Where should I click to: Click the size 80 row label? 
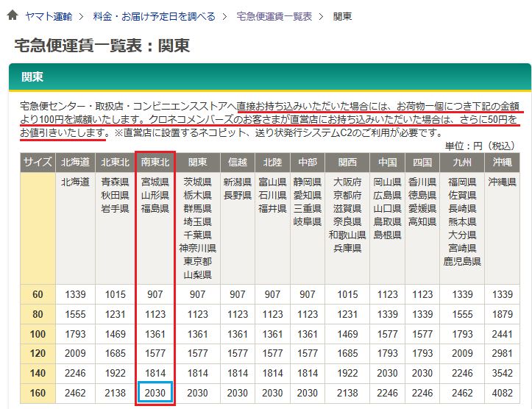(x=38, y=314)
